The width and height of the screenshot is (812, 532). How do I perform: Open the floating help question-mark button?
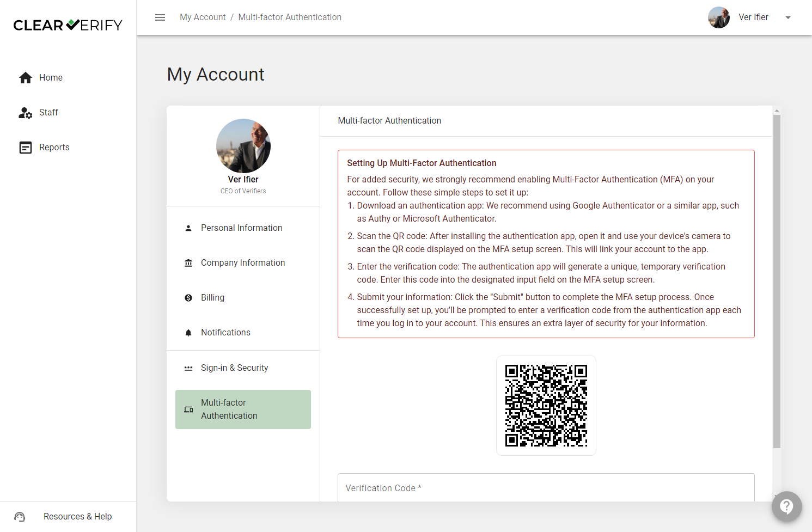pyautogui.click(x=786, y=506)
